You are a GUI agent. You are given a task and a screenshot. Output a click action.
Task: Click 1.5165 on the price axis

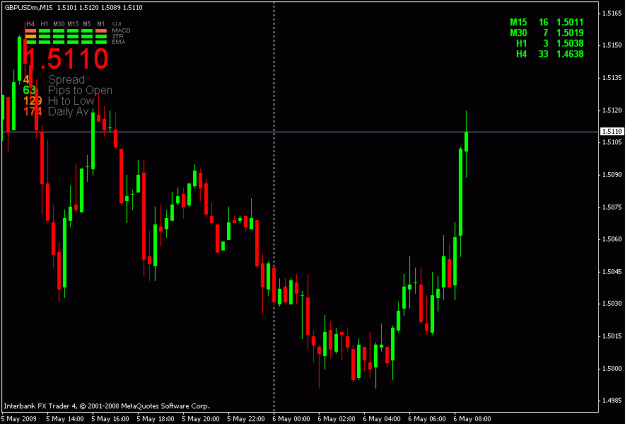(x=613, y=13)
